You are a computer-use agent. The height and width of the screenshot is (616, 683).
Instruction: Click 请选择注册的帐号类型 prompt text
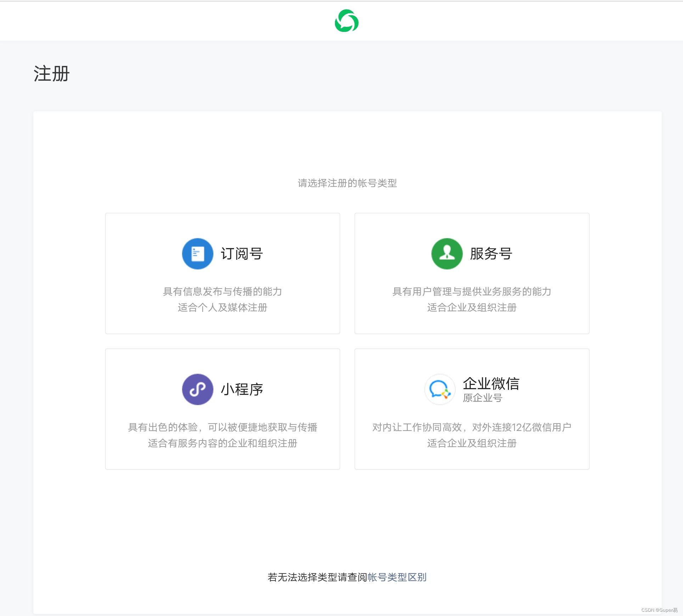[x=347, y=183]
